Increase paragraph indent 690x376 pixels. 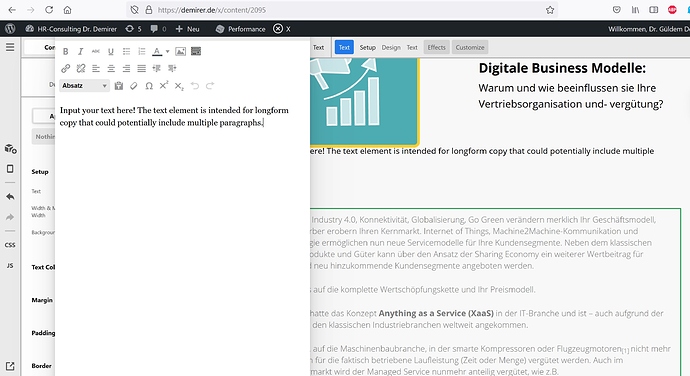click(172, 68)
